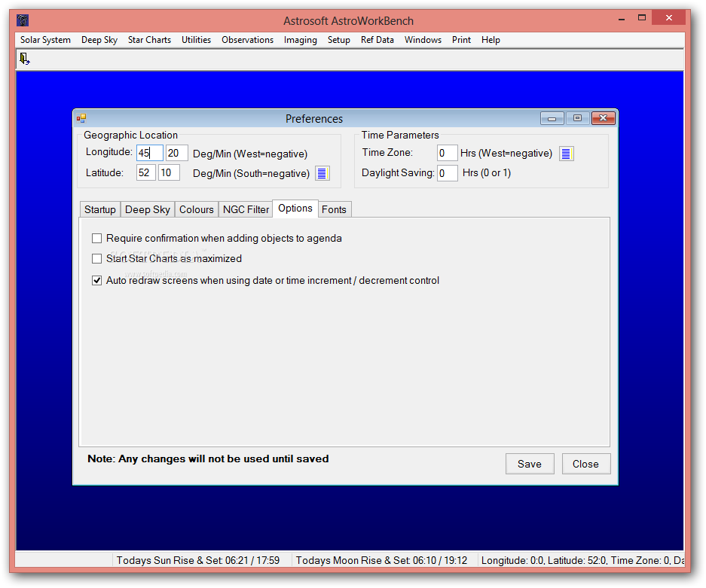
Task: Click the Latitude degrees field
Action: click(146, 172)
